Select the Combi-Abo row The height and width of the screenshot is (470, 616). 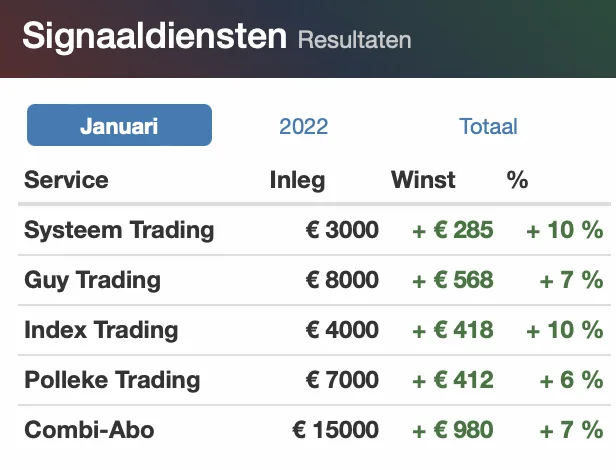[x=314, y=430]
